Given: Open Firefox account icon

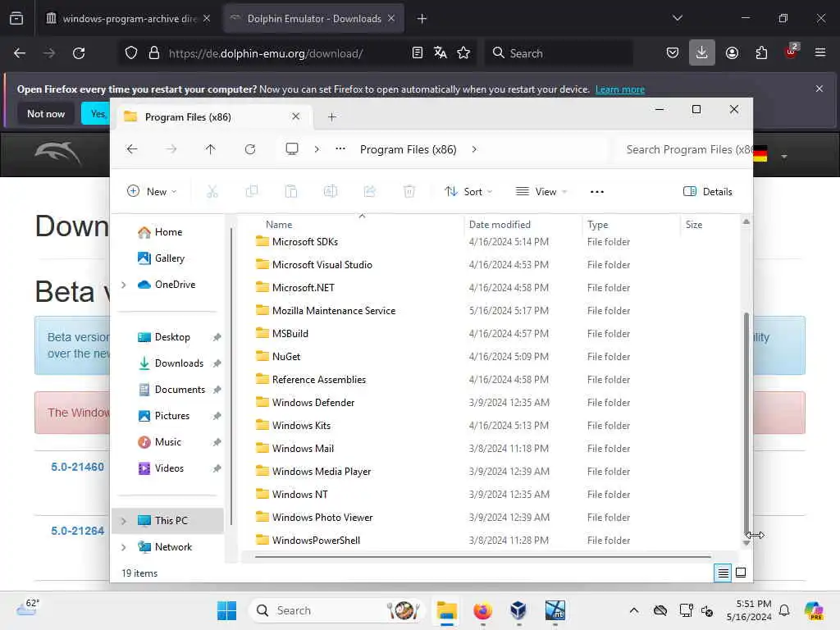Looking at the screenshot, I should click(x=732, y=53).
